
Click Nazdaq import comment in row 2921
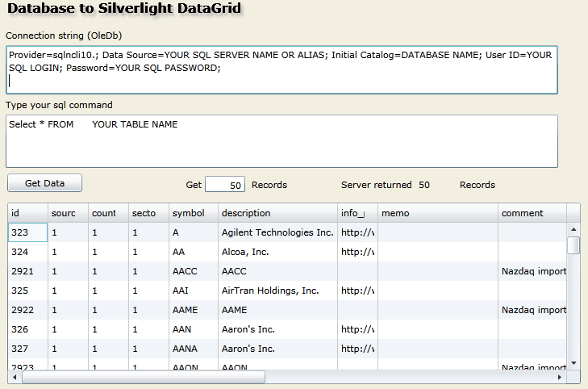tap(532, 271)
